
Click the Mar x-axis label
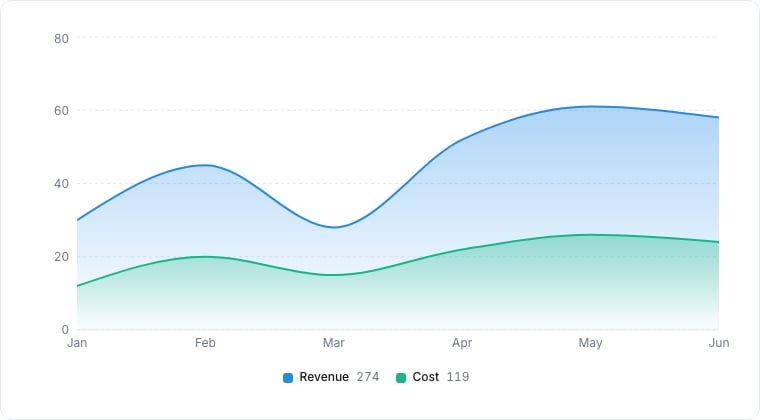pyautogui.click(x=333, y=343)
